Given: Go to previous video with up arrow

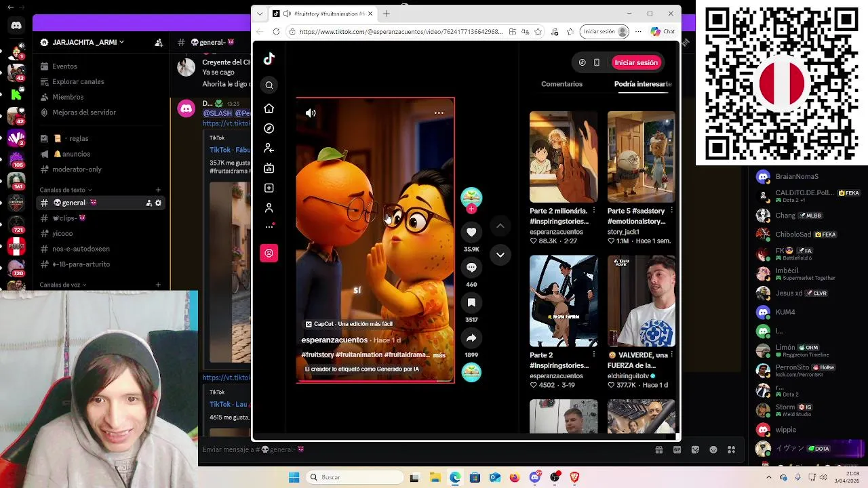Looking at the screenshot, I should 500,226.
